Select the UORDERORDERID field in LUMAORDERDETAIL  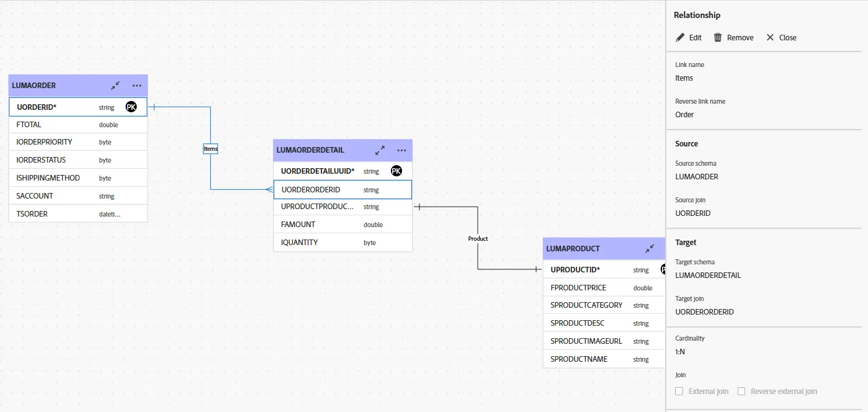pos(343,190)
